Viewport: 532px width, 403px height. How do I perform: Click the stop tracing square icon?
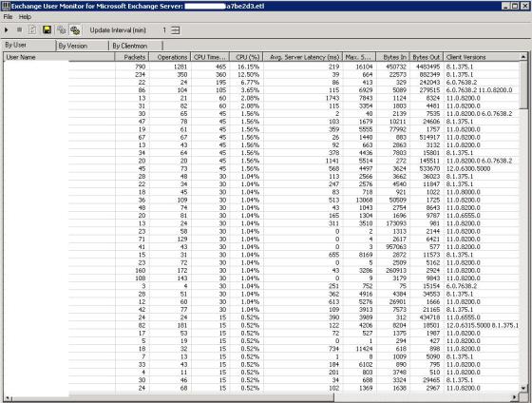19,30
